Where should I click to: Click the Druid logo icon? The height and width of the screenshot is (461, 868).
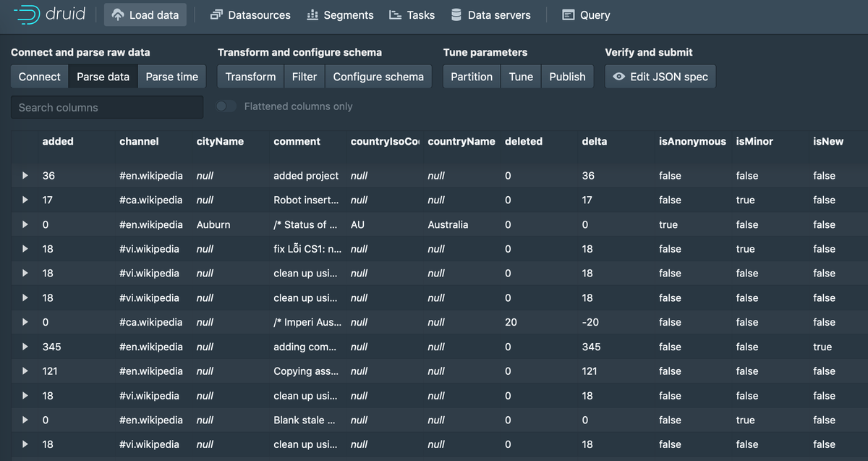tap(27, 14)
